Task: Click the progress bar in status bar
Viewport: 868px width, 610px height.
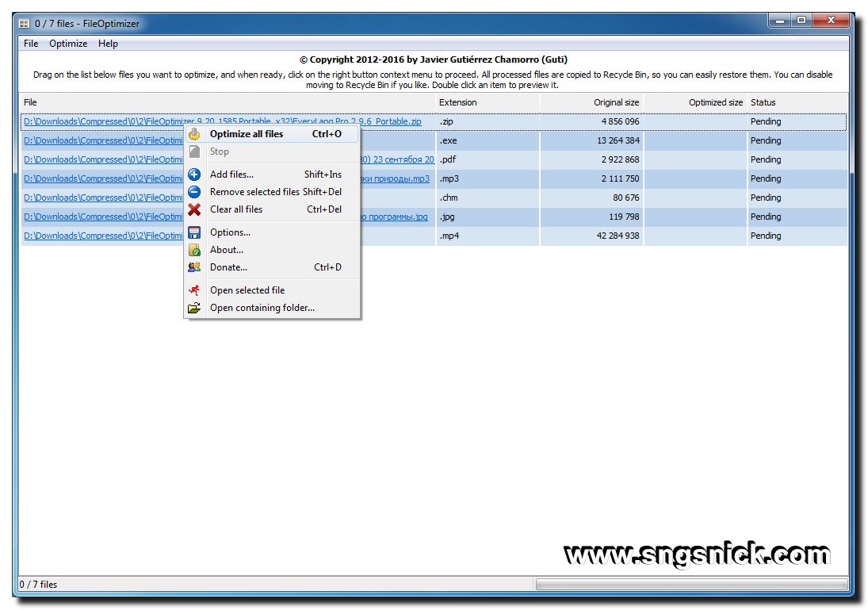Action: (691, 585)
